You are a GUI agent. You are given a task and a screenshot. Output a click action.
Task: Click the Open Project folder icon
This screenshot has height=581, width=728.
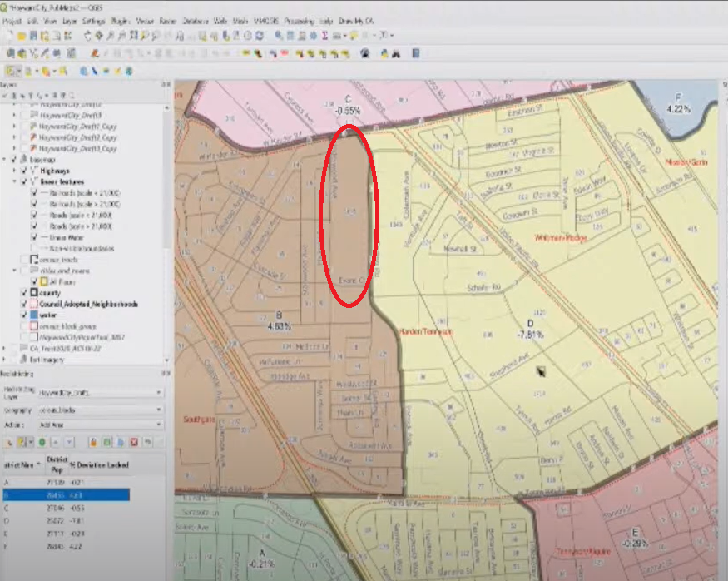click(22, 36)
